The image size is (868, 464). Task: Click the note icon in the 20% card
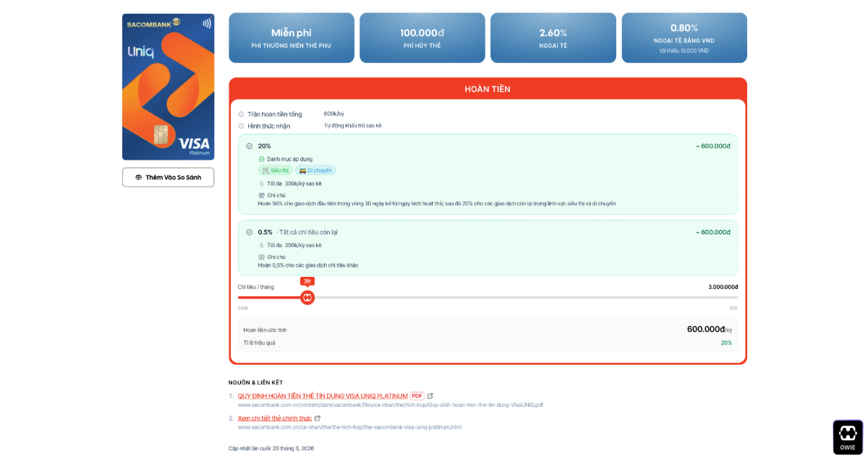pos(262,195)
